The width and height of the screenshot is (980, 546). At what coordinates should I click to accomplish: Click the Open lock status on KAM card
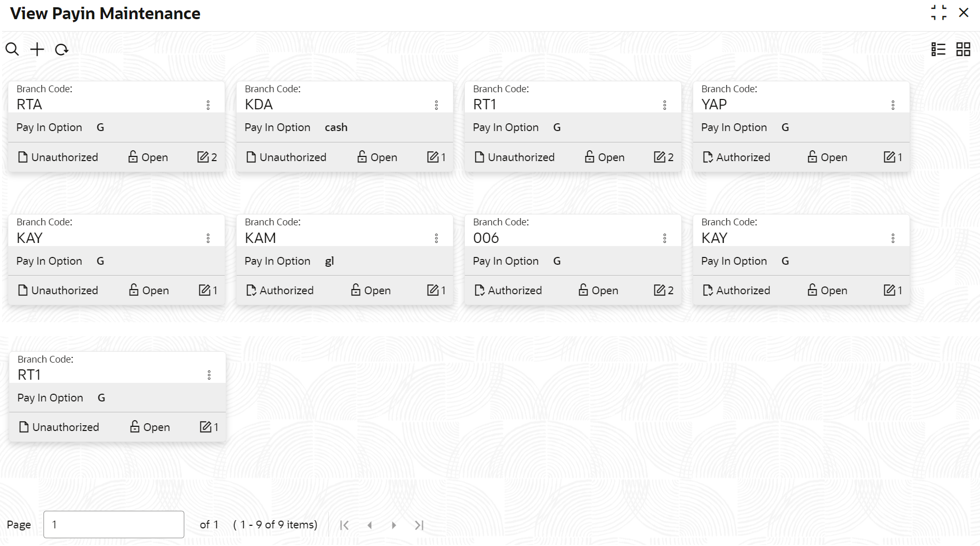click(371, 290)
